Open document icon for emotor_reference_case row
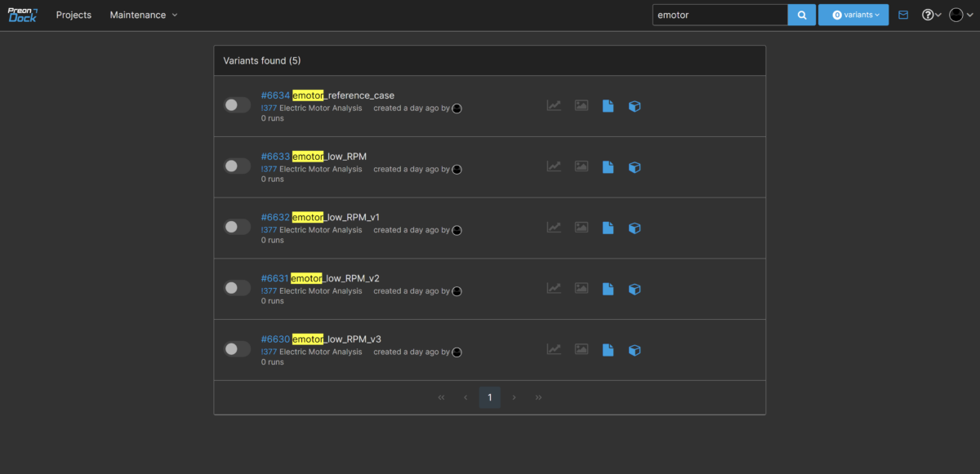 [608, 106]
